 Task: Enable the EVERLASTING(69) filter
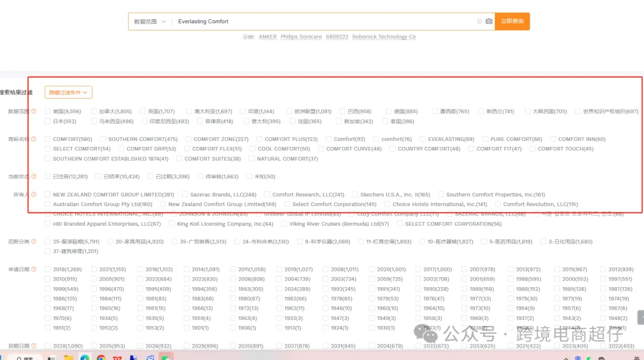click(423, 139)
